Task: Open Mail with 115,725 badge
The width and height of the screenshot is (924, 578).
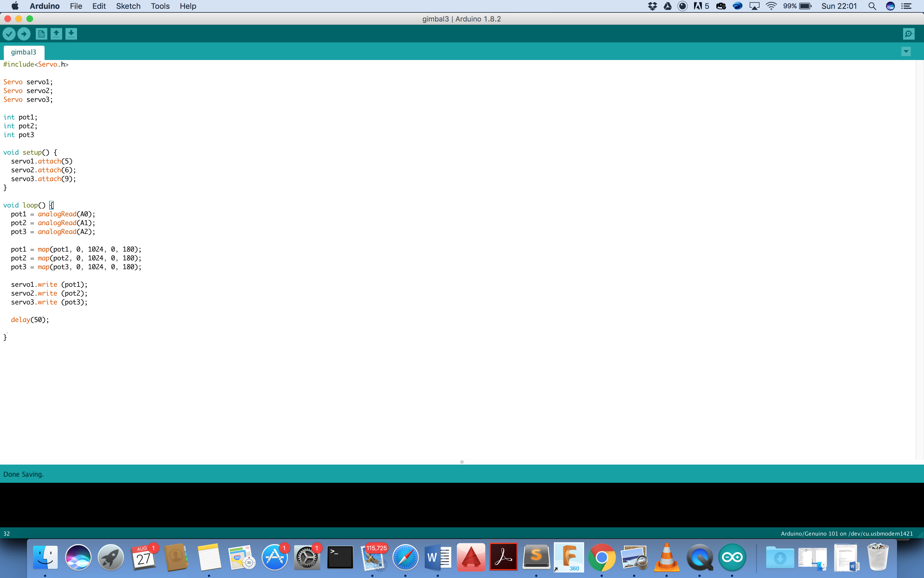Action: (373, 557)
